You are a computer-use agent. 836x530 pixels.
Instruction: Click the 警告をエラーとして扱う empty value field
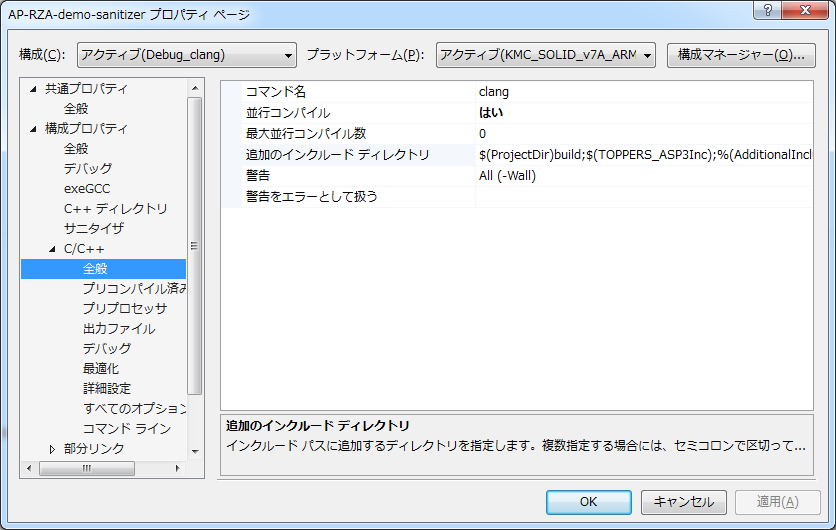click(644, 197)
